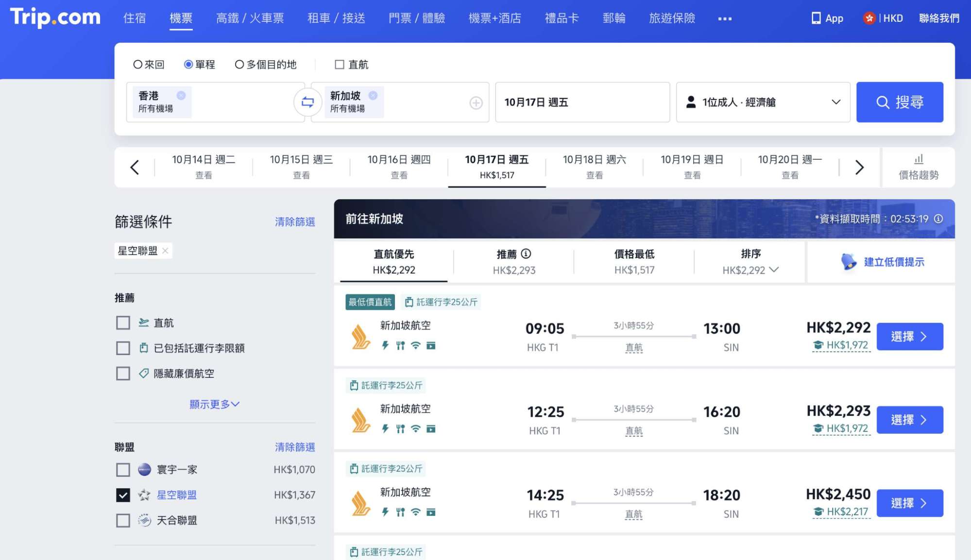The width and height of the screenshot is (971, 560).
Task: Check the 寰宇一家 alliance filter
Action: pyautogui.click(x=122, y=469)
